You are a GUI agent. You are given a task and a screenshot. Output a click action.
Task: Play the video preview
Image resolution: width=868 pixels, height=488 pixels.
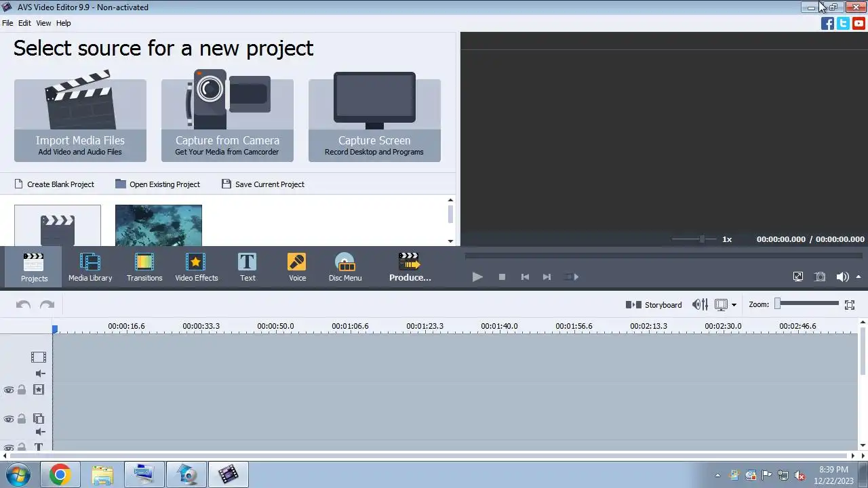(x=477, y=277)
